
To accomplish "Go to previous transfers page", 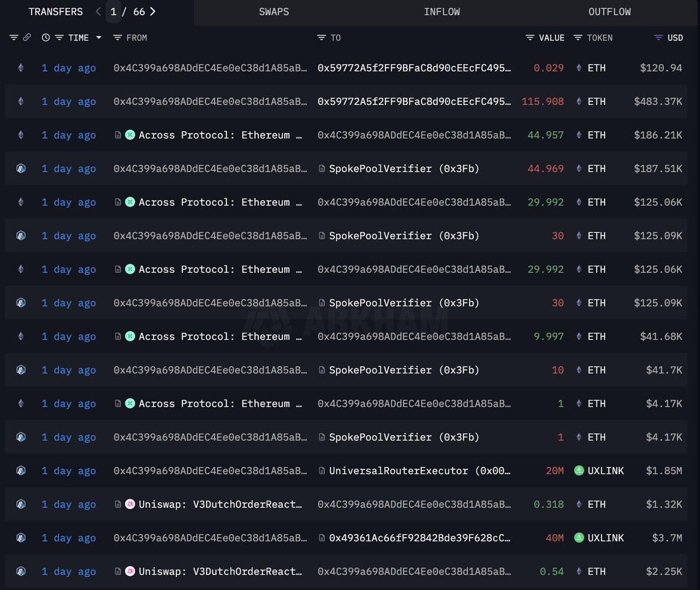I will (x=98, y=12).
